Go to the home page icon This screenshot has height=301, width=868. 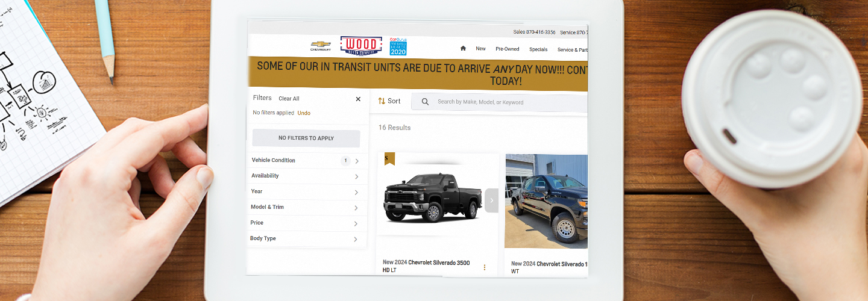[463, 49]
